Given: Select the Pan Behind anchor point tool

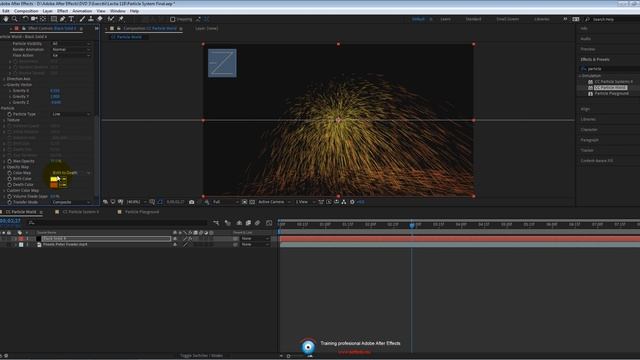Looking at the screenshot, I should [43, 19].
